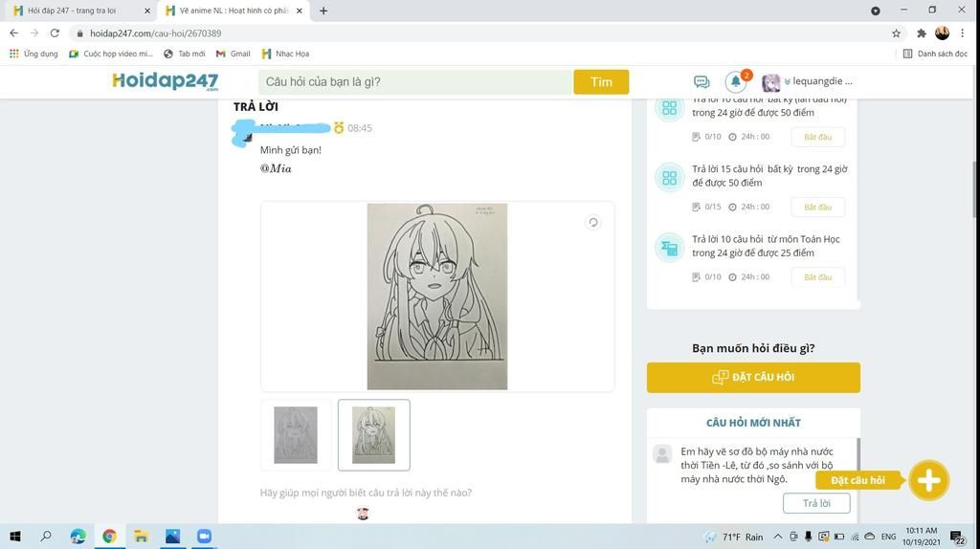Open the Ứng dụng apps bookmark
Viewport: 980px width, 549px height.
tap(33, 54)
